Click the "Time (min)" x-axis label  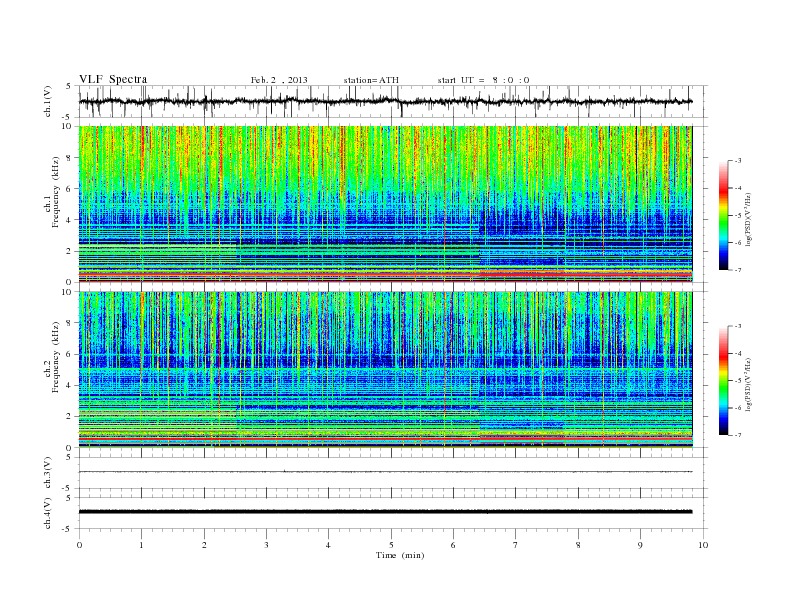click(400, 555)
